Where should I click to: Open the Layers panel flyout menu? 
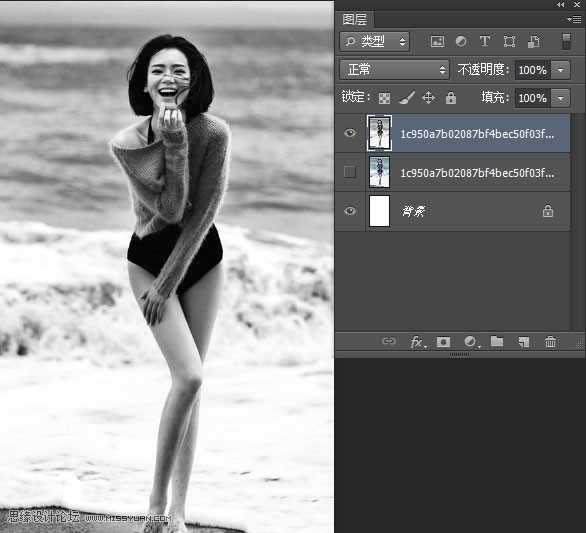tap(574, 19)
